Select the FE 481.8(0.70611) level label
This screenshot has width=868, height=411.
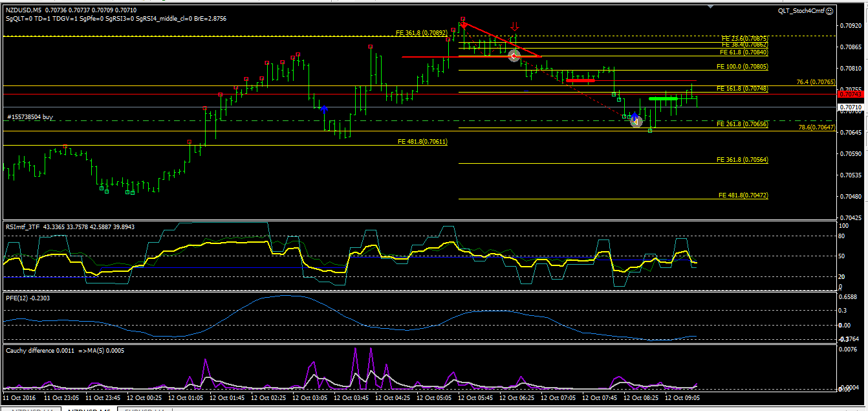click(422, 141)
